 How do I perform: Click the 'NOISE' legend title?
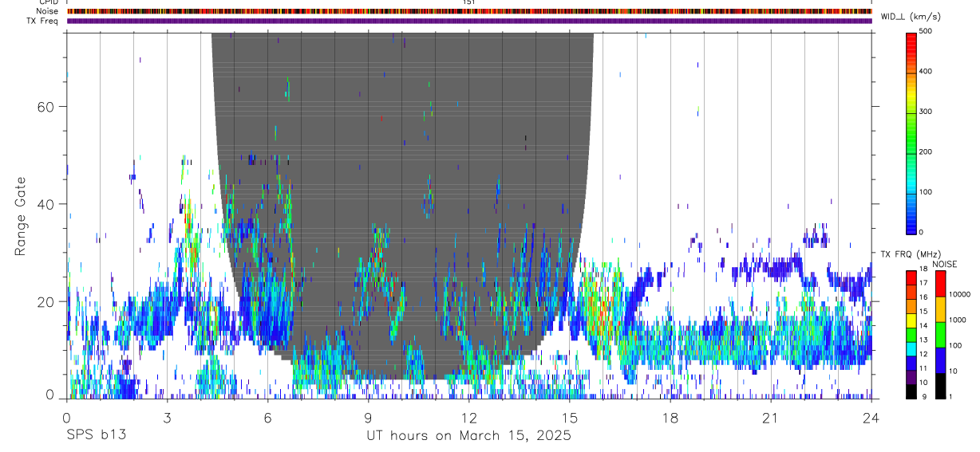pos(946,264)
